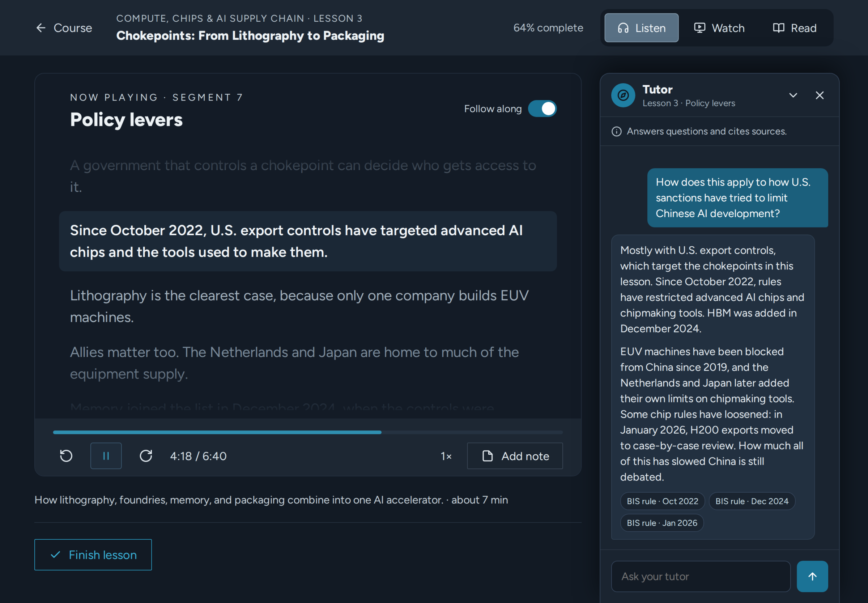868x603 pixels.
Task: Add a note to this segment
Action: click(515, 456)
